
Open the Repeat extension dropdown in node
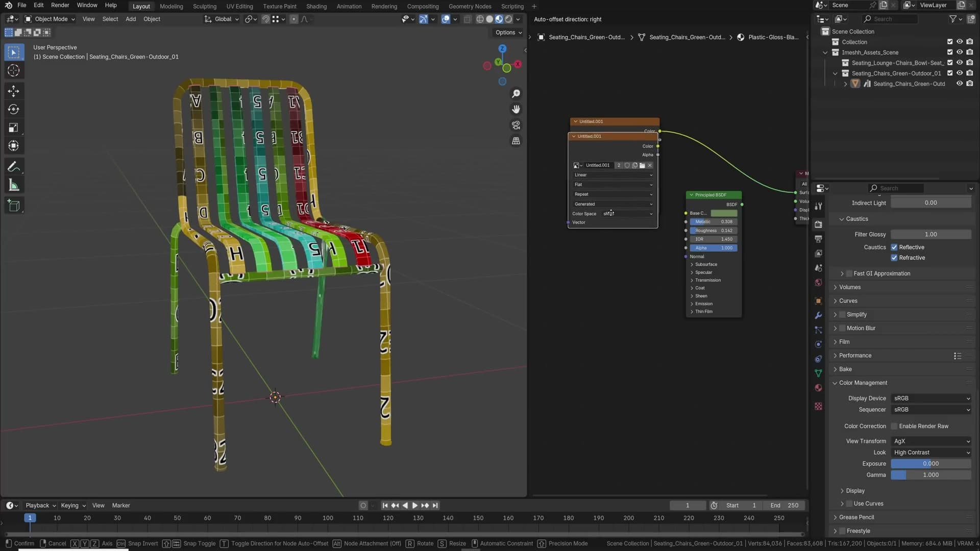click(613, 194)
